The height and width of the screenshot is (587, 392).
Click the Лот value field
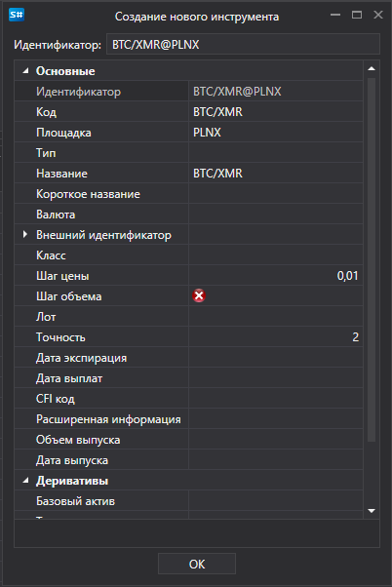coord(276,316)
